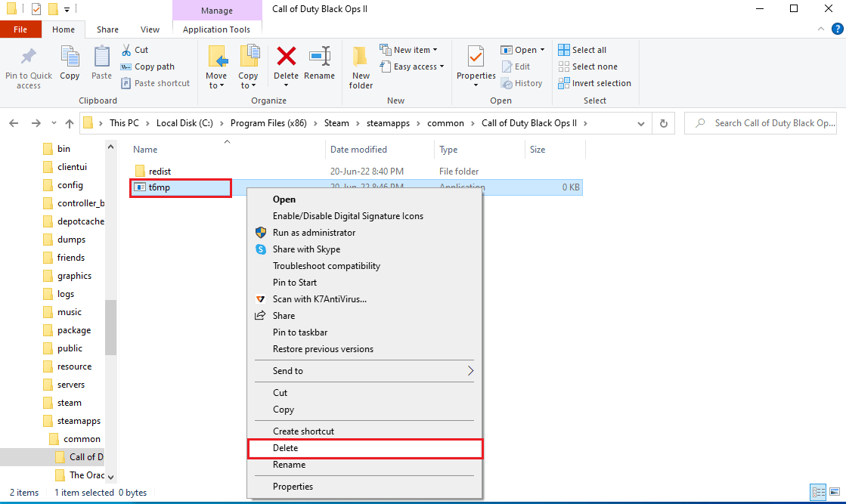Screen dimensions: 846x504
Task: Click steamapps in the address breadcrumb
Action: (x=388, y=123)
